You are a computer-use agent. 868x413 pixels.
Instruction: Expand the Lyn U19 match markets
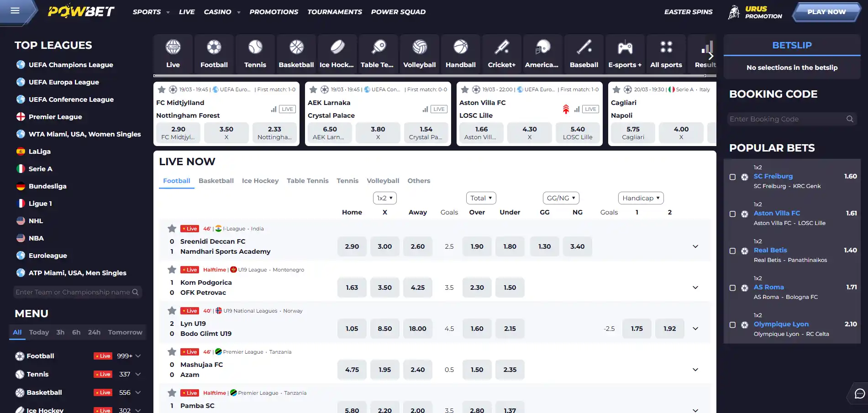click(695, 329)
